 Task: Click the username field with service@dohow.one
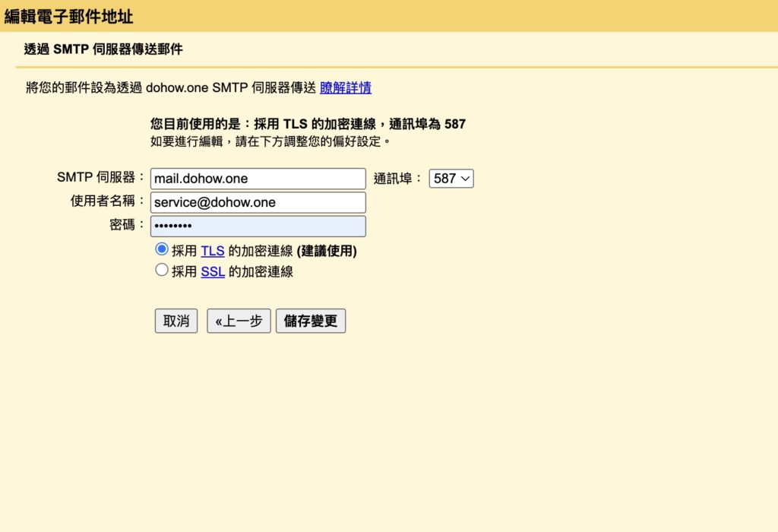pyautogui.click(x=258, y=202)
